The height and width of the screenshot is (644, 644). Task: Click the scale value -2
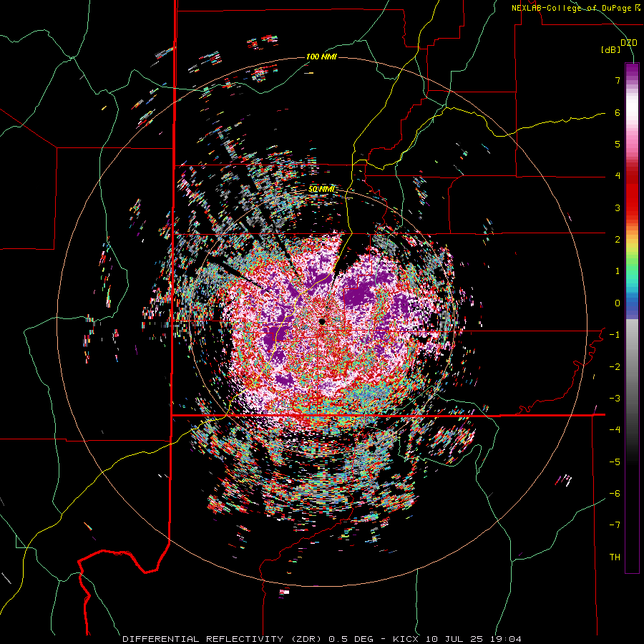(615, 366)
